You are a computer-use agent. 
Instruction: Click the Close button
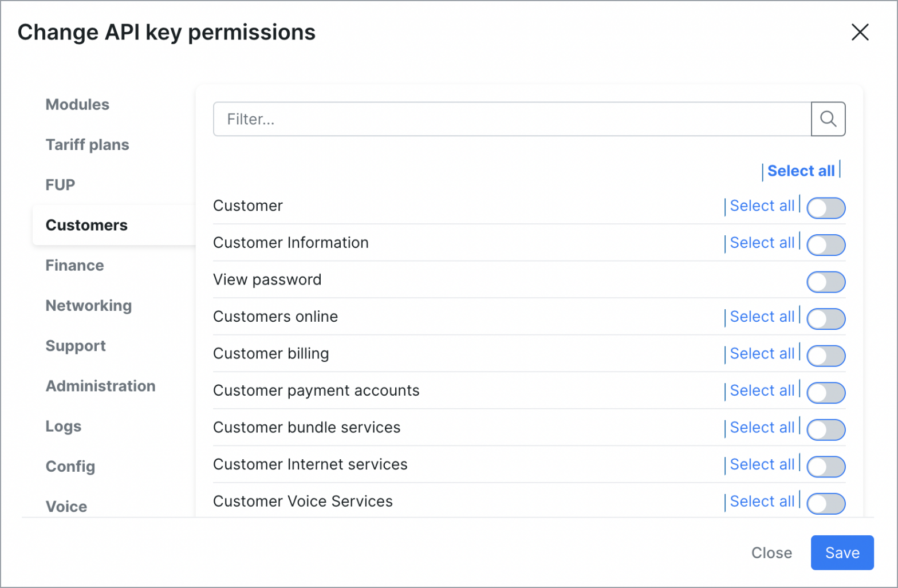pos(771,553)
